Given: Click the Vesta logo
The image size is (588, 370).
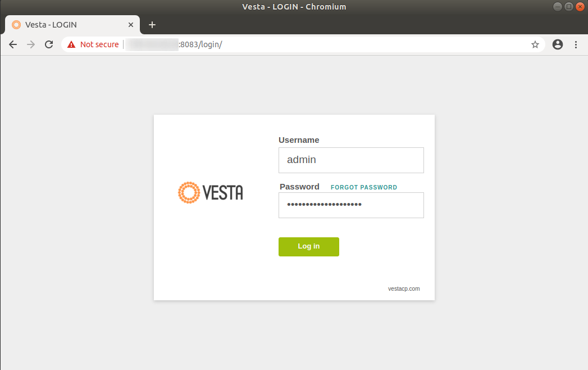Looking at the screenshot, I should point(211,193).
